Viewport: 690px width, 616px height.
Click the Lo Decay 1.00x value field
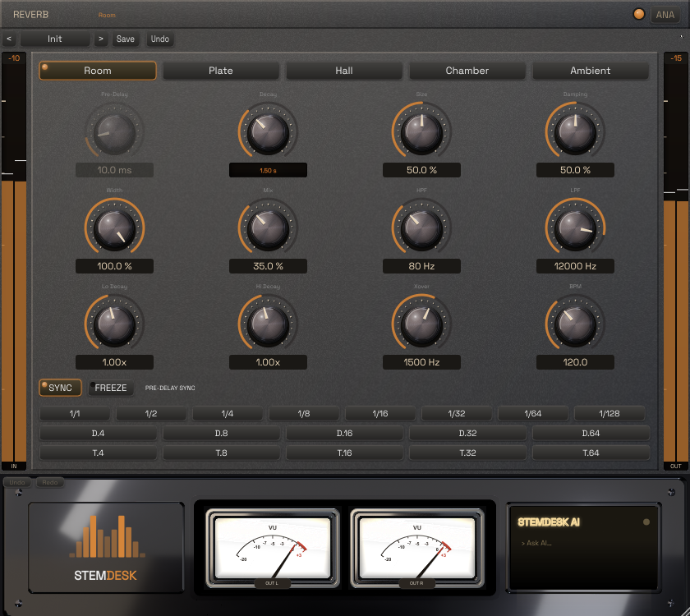click(x=114, y=362)
